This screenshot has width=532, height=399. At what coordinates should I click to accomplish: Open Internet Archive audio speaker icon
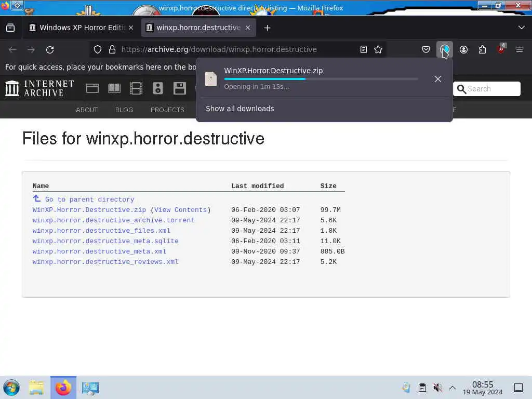(x=158, y=88)
